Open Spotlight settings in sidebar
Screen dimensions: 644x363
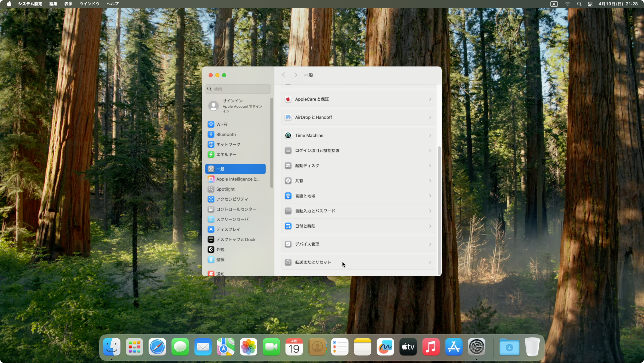coord(235,189)
